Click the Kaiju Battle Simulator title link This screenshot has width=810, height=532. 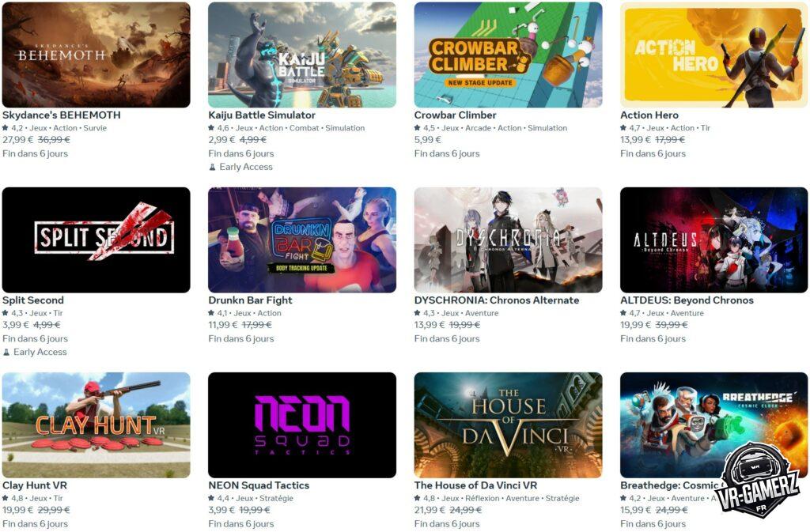(262, 115)
